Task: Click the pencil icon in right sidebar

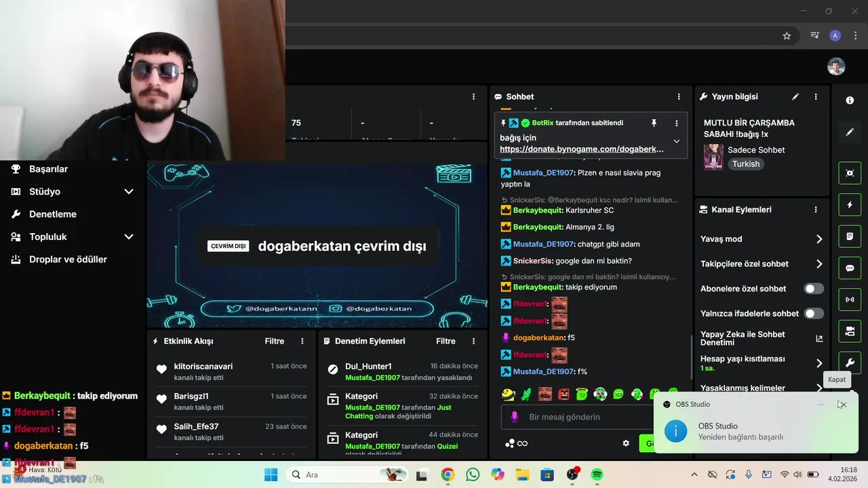Action: pyautogui.click(x=850, y=132)
